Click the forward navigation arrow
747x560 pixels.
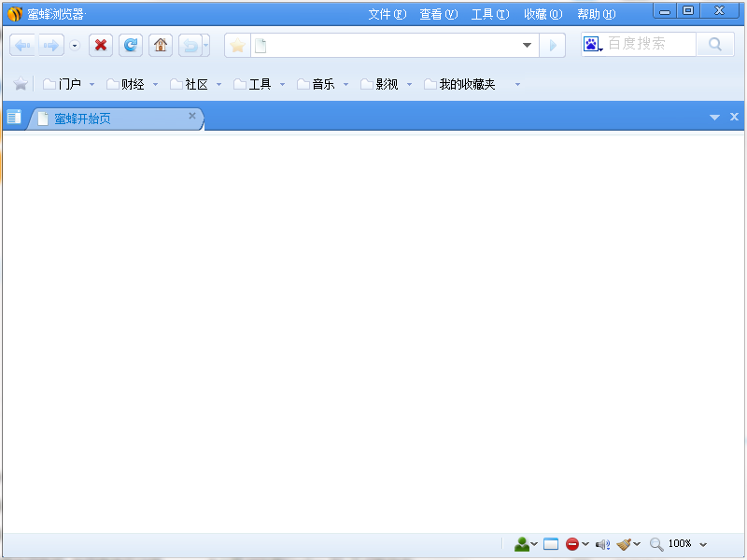(49, 45)
